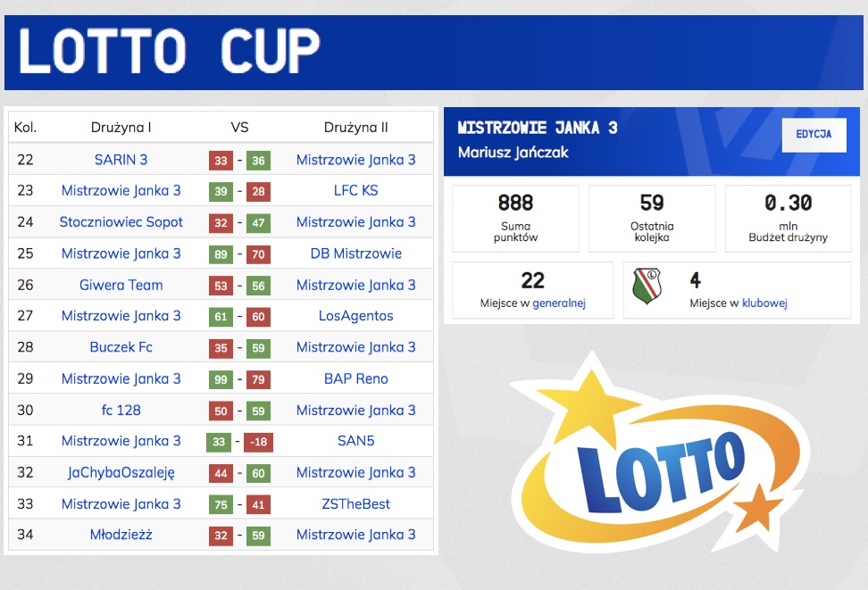Open the klubowej ranking link
Screen dimensions: 868x590
tap(764, 303)
